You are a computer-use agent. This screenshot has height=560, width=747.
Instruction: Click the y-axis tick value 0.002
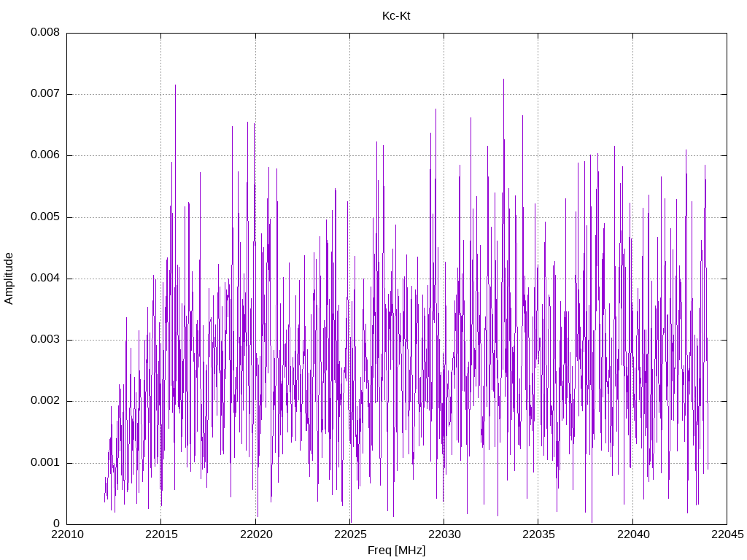(45, 401)
